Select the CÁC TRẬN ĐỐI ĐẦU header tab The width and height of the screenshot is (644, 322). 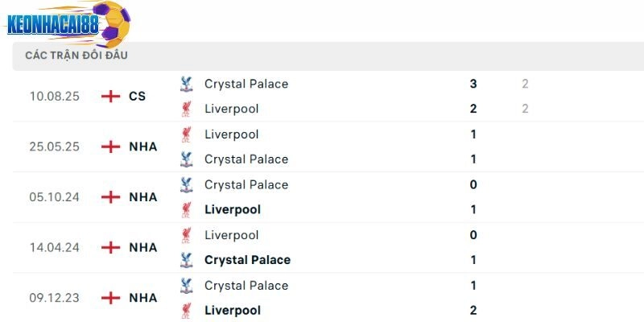click(x=76, y=56)
